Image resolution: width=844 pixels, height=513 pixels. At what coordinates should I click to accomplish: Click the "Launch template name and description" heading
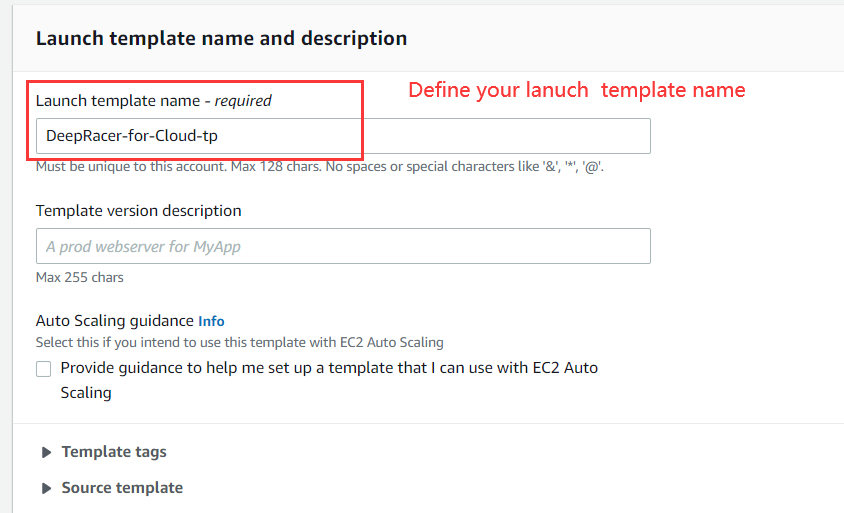click(221, 39)
